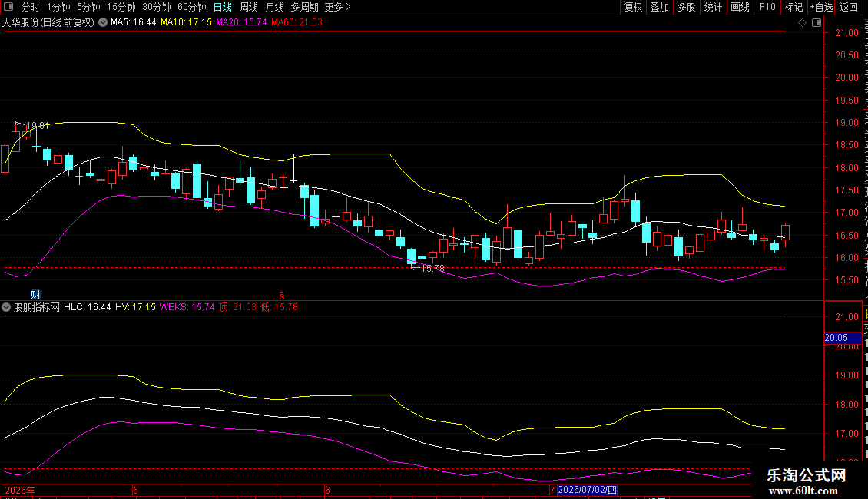Image resolution: width=868 pixels, height=499 pixels.
Task: Toggle the right sidebar panel icon
Action: [817, 23]
